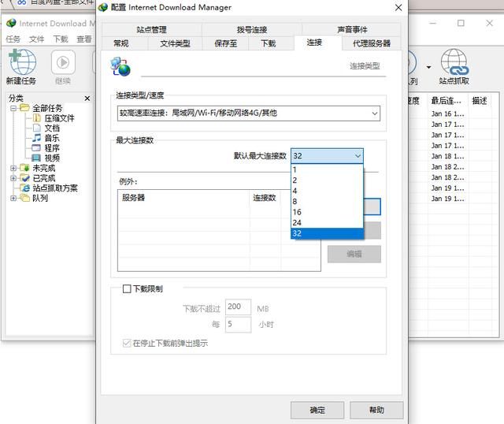Viewport: 504px width, 424px height.
Task: Click the 继续 play icon in toolbar
Action: [63, 61]
